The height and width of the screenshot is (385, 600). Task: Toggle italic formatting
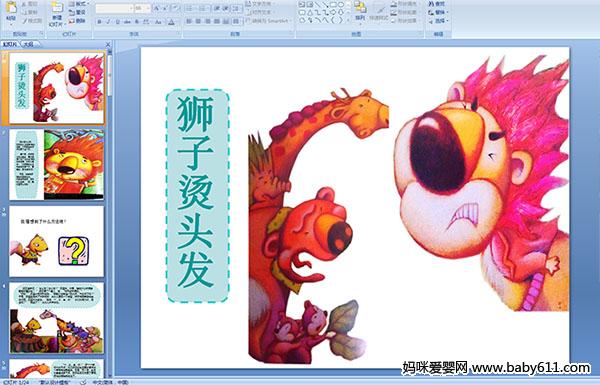108,22
